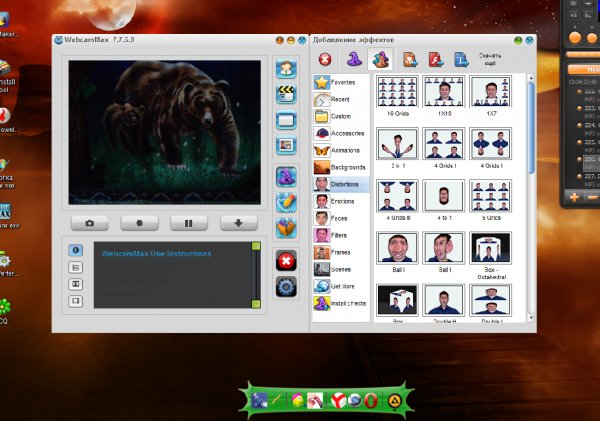Open the Emotions category

coord(341,201)
